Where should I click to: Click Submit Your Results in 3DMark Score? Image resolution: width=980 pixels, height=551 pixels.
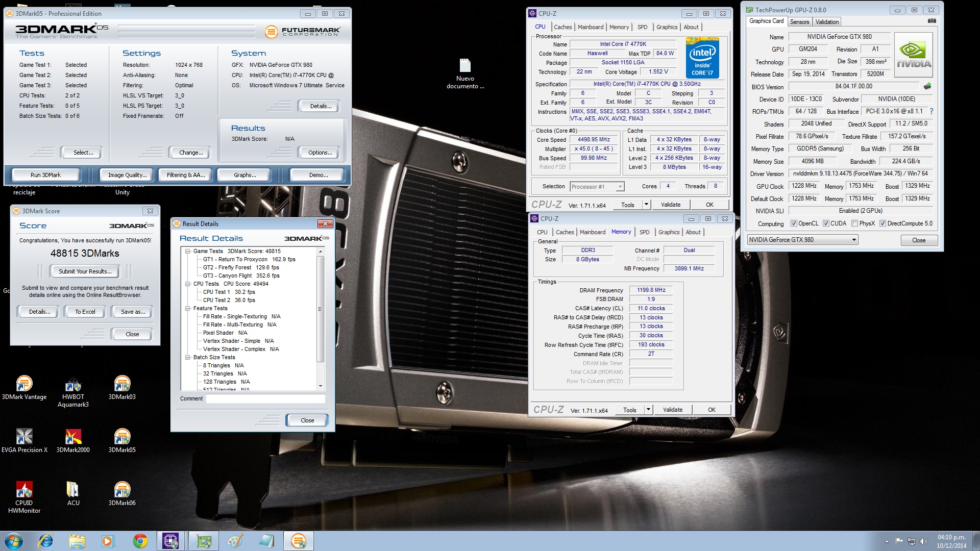tap(85, 271)
